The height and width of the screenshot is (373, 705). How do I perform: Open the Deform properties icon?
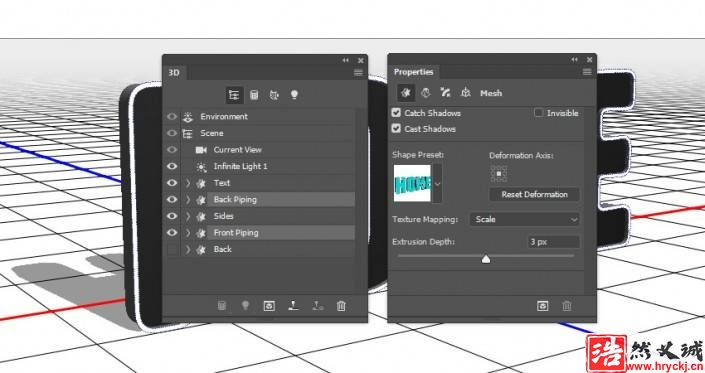point(425,93)
